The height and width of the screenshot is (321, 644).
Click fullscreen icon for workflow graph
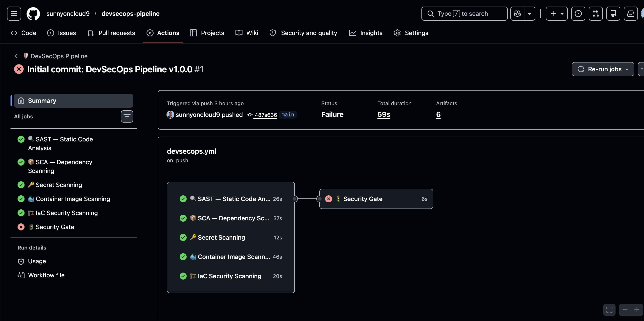(609, 310)
